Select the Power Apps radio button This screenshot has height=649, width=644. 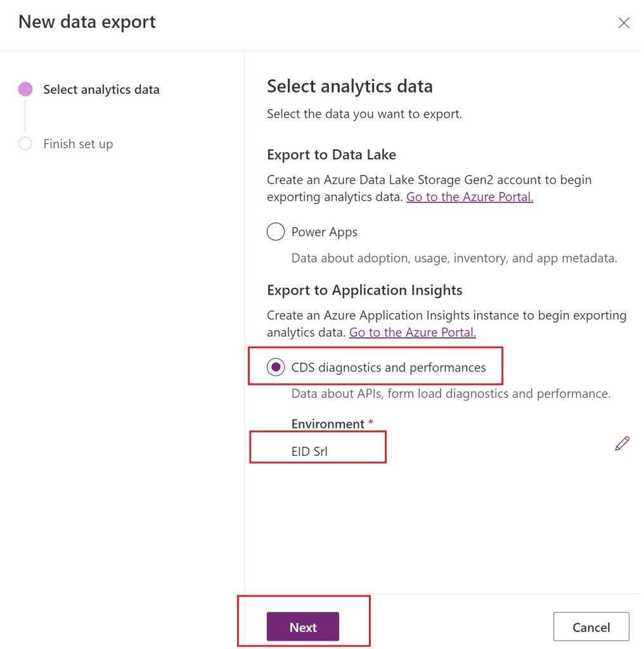[x=276, y=232]
